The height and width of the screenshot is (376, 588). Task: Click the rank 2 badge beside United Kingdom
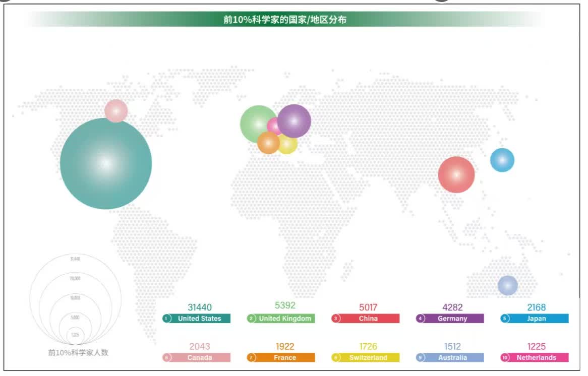click(251, 319)
